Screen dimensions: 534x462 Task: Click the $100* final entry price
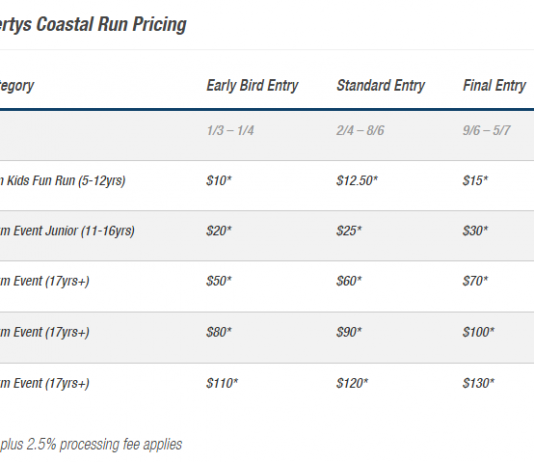[x=478, y=332]
